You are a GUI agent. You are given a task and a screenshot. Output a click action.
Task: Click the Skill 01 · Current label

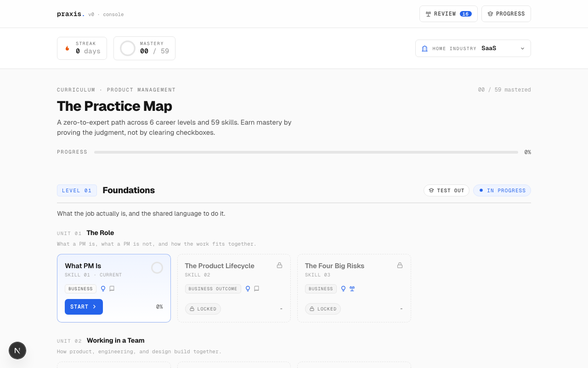coord(93,275)
